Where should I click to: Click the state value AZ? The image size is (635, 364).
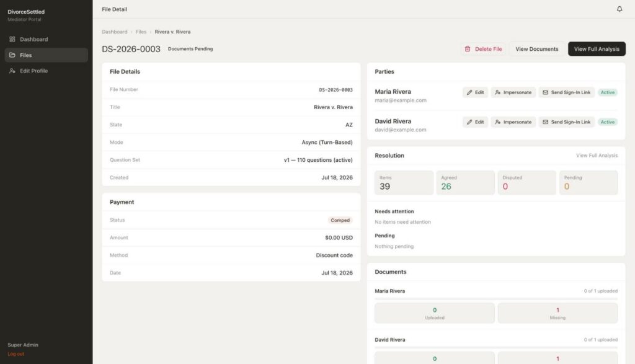(349, 125)
